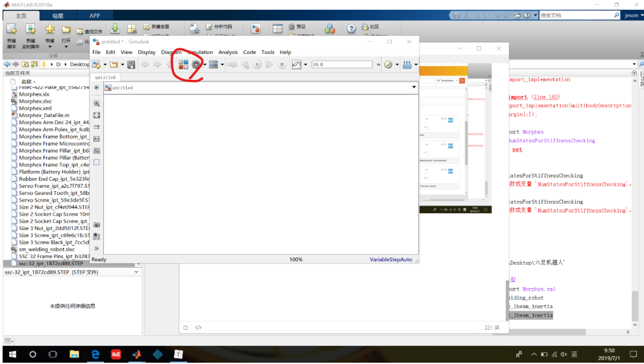Click the New Script icon in MATLAB
Image resolution: width=644 pixels, height=364 pixels.
click(12, 30)
